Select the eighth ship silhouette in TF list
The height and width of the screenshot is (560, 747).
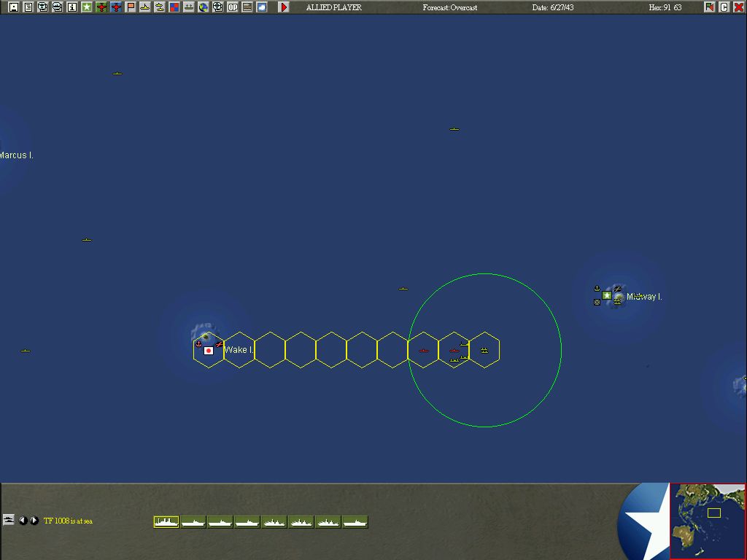(355, 522)
